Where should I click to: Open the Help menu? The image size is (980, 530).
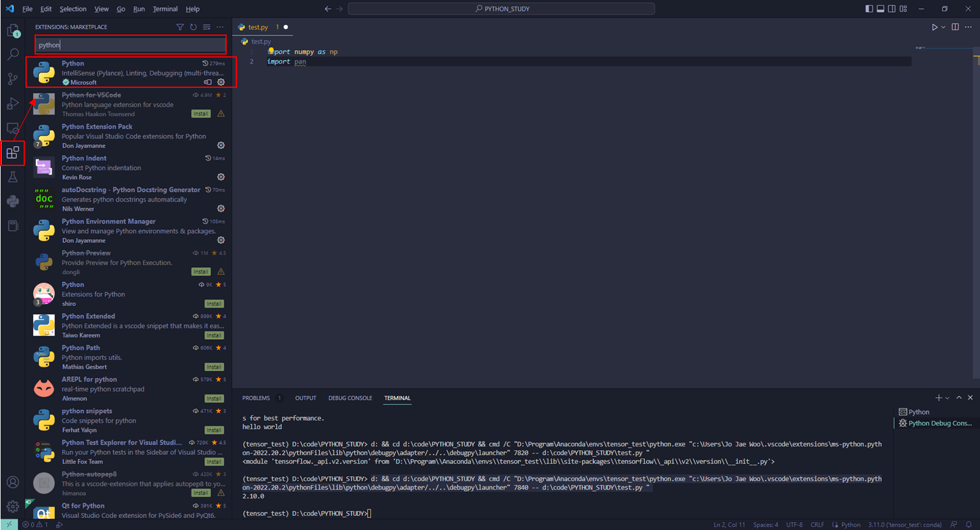point(193,9)
